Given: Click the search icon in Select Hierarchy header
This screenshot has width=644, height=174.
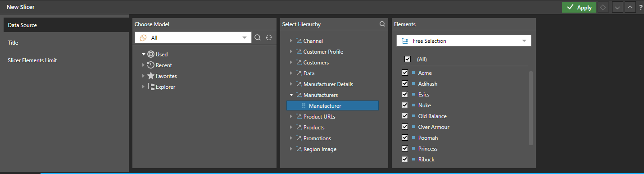Looking at the screenshot, I should pos(382,24).
